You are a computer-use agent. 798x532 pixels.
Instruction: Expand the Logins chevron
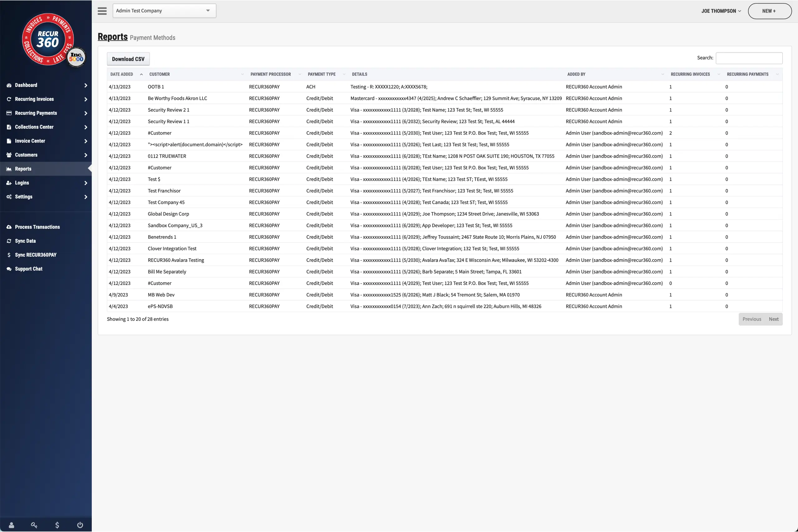coord(86,183)
